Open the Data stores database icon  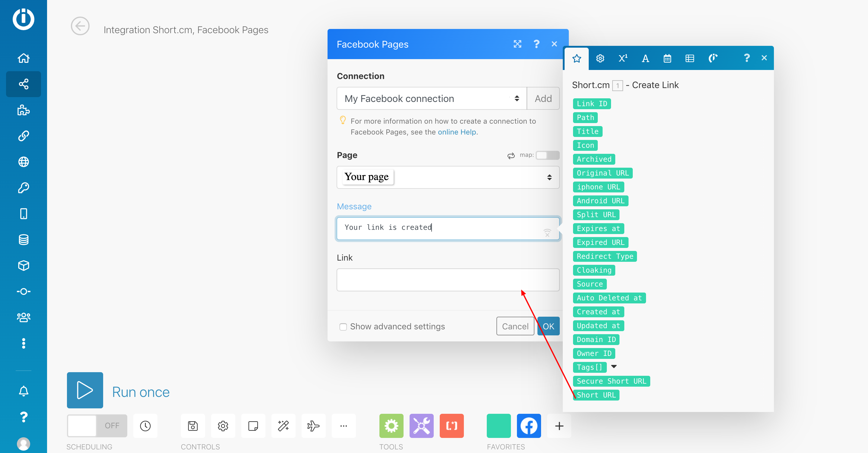pyautogui.click(x=24, y=240)
